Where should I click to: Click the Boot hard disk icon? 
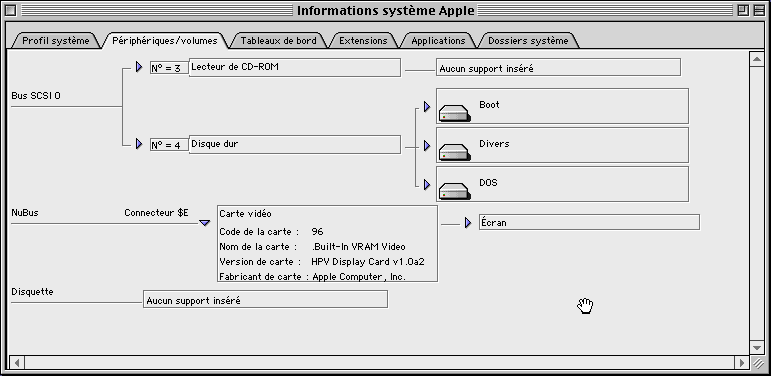(x=455, y=114)
